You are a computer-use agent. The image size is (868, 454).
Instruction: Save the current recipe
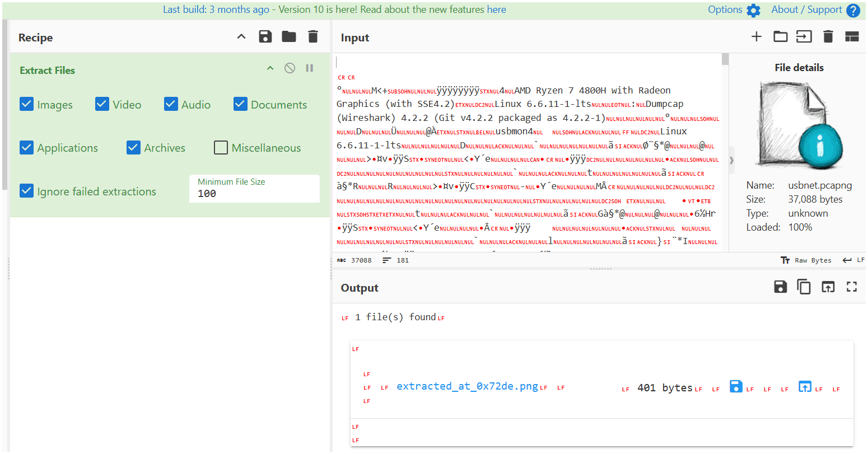[x=265, y=37]
